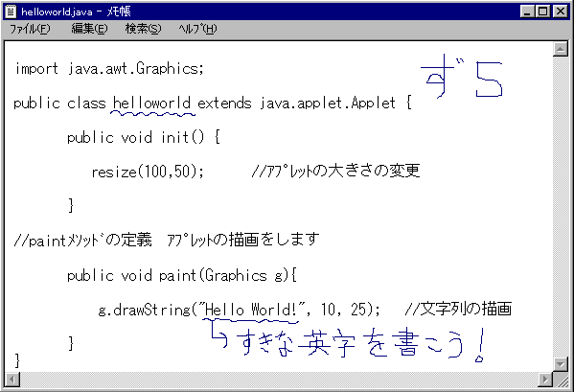Click the horizontal scrollbar right arrow
Image resolution: width=574 pixels, height=392 pixels.
click(x=546, y=380)
